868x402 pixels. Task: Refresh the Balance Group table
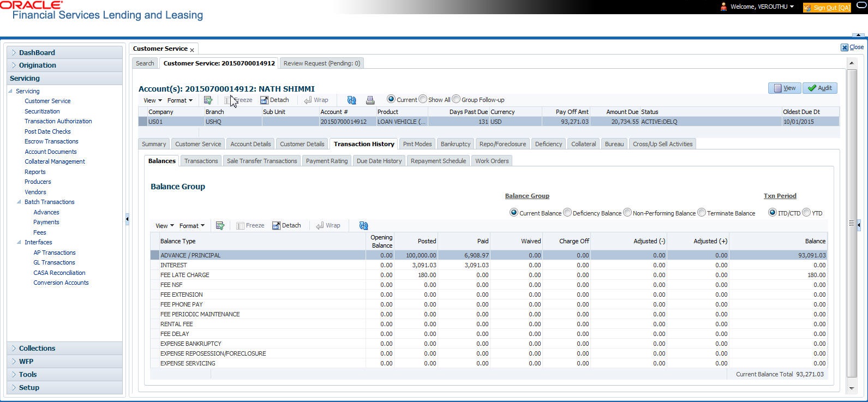[x=363, y=226]
